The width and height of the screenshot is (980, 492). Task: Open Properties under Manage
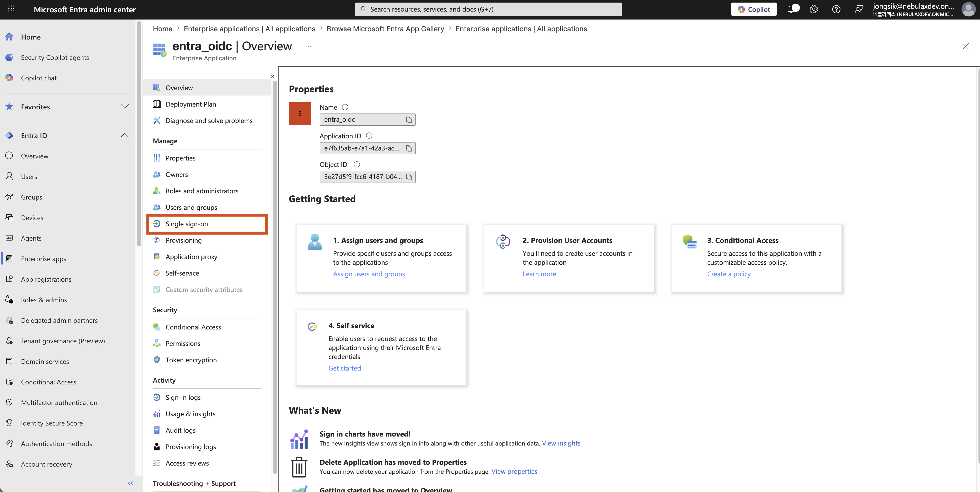tap(180, 158)
